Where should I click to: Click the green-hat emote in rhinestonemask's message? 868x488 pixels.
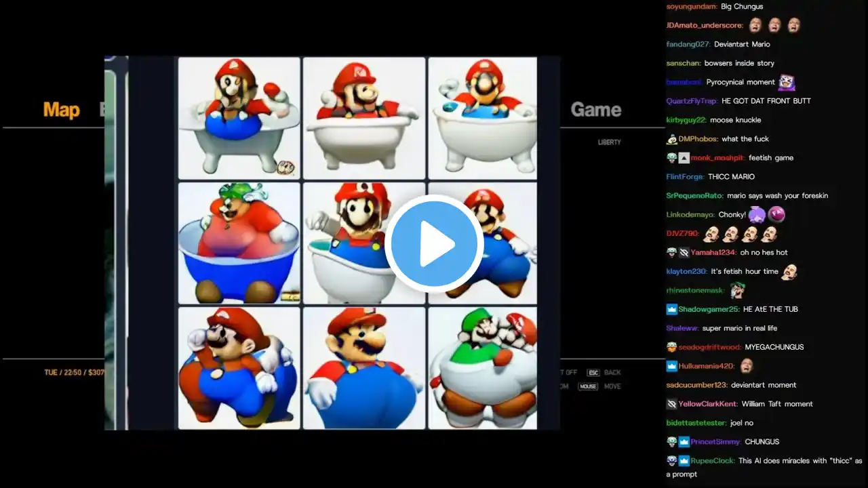(737, 291)
